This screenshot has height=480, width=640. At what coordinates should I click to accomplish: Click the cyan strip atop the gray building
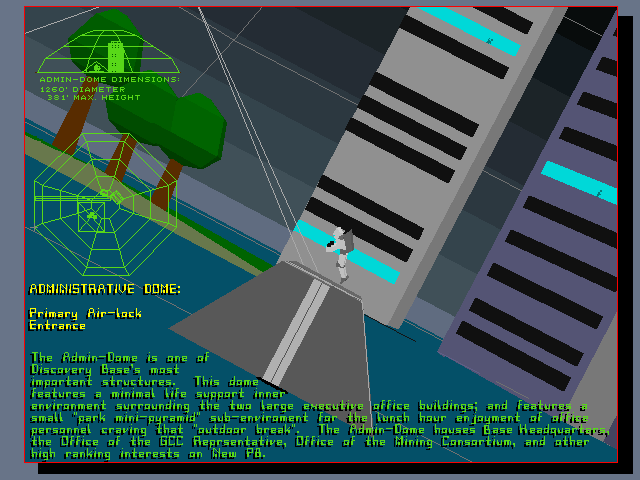point(470,30)
